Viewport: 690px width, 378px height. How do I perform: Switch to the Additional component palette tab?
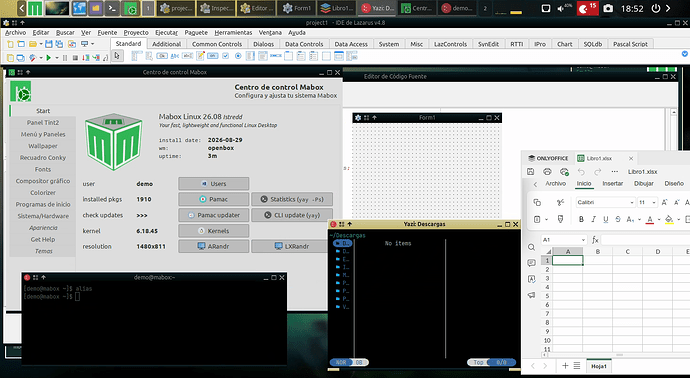tap(166, 44)
